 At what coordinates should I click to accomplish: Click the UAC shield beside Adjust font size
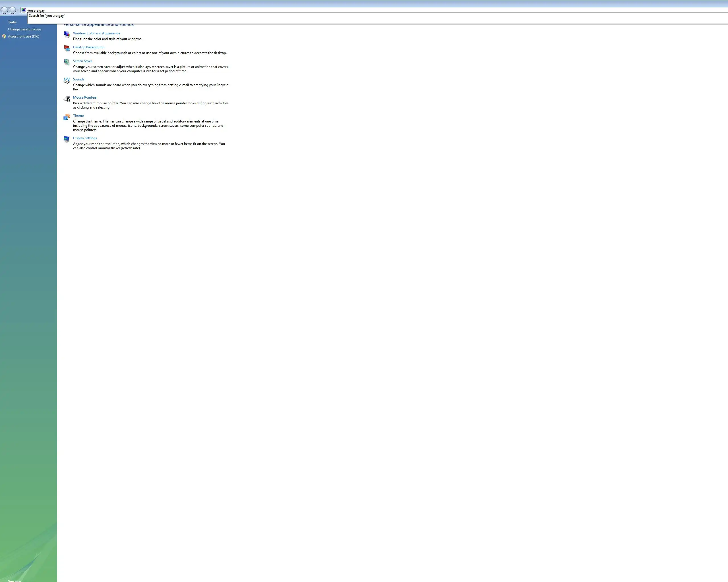coord(4,36)
